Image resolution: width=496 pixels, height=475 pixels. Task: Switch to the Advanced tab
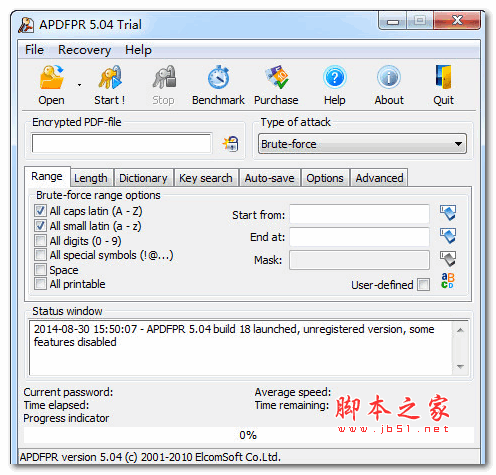379,178
